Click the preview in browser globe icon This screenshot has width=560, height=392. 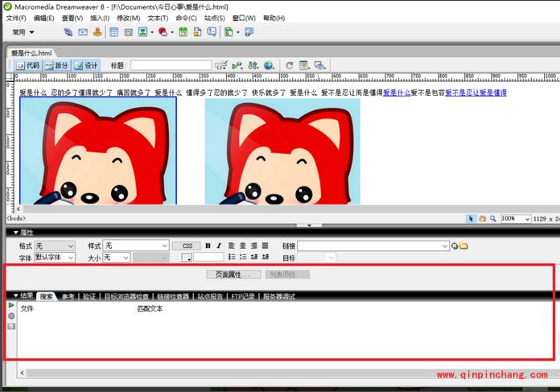269,65
